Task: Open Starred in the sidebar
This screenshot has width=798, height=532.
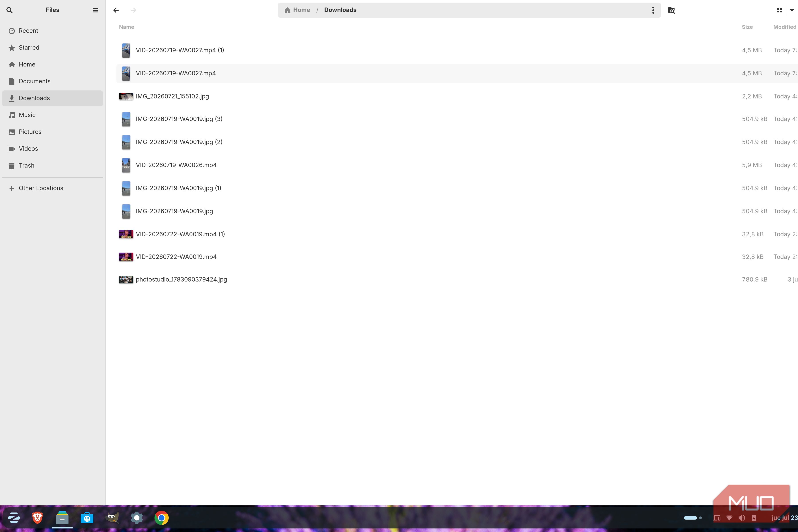Action: tap(53, 48)
